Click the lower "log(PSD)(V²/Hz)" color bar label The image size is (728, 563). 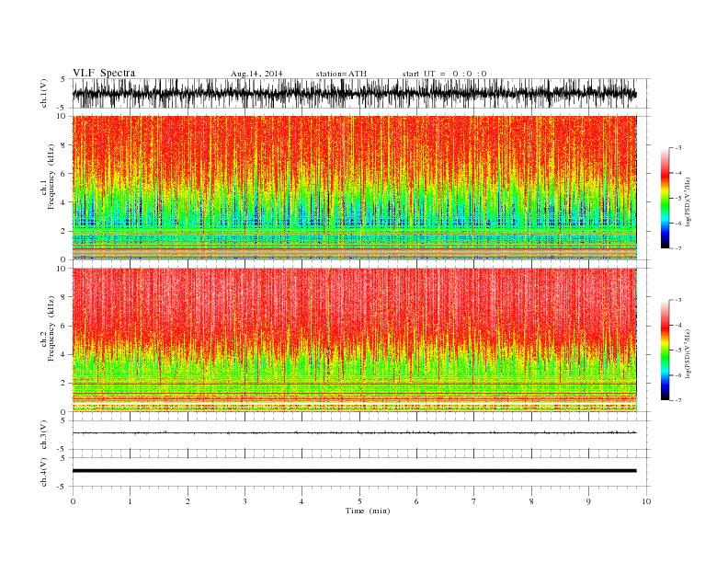click(x=688, y=352)
